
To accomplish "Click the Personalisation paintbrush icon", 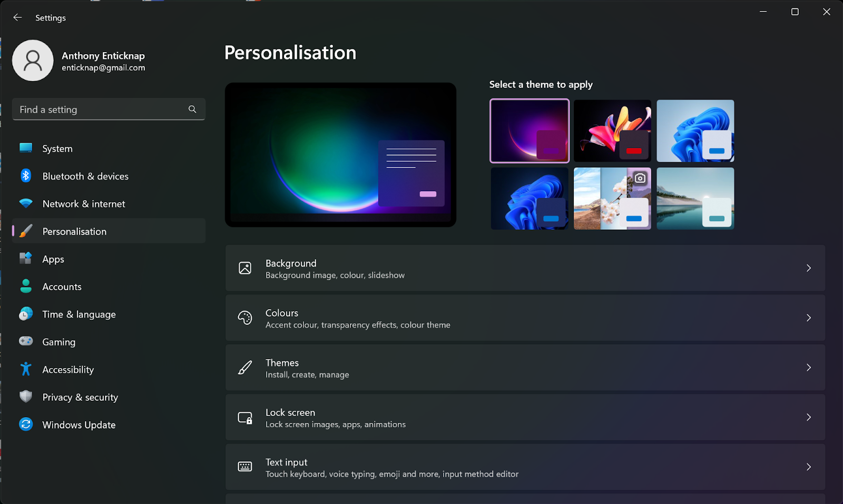I will point(26,231).
